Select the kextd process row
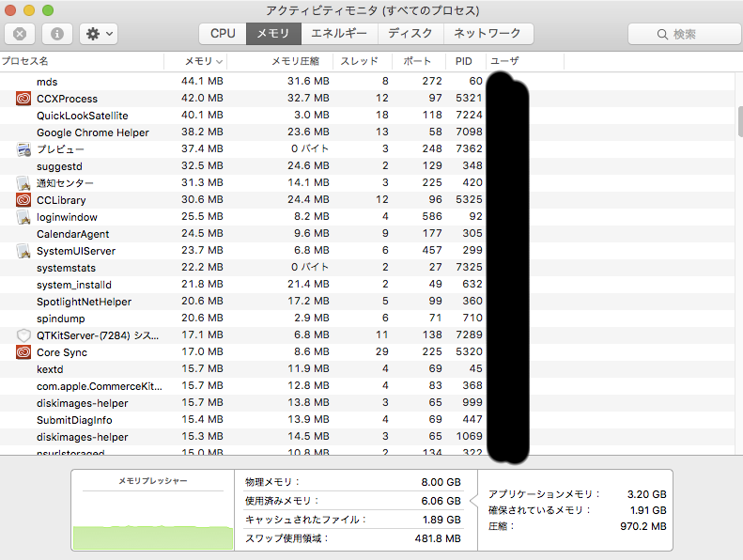 click(x=367, y=369)
